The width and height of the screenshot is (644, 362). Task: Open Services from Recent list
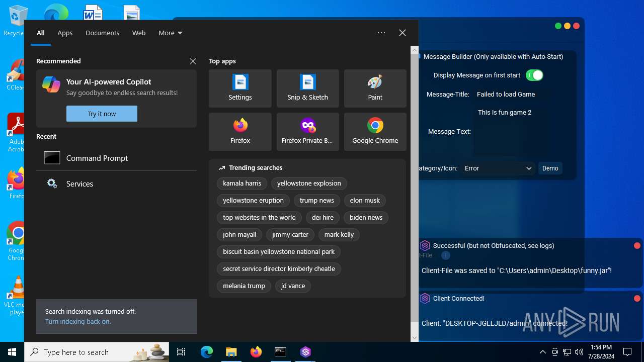click(x=116, y=184)
